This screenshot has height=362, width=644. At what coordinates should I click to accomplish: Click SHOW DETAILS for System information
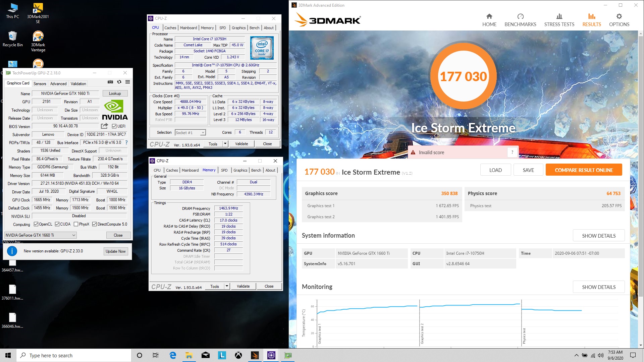pos(599,236)
